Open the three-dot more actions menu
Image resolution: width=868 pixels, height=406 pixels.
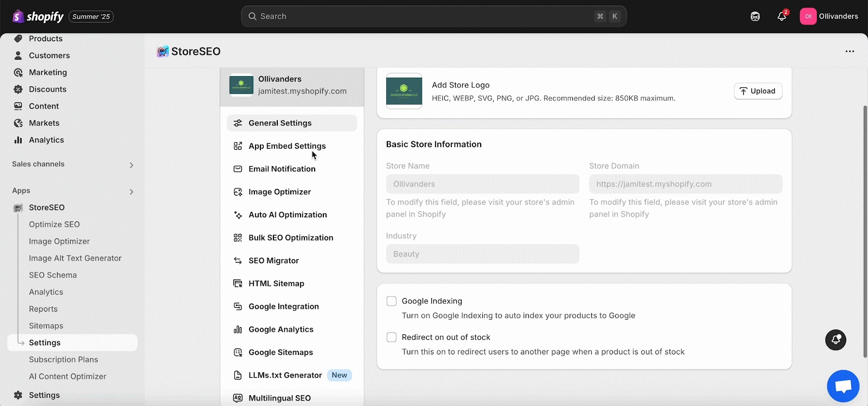point(850,52)
